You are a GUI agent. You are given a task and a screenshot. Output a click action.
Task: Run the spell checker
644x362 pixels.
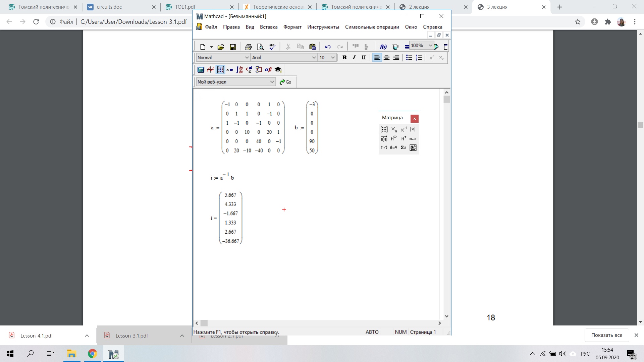(x=272, y=47)
